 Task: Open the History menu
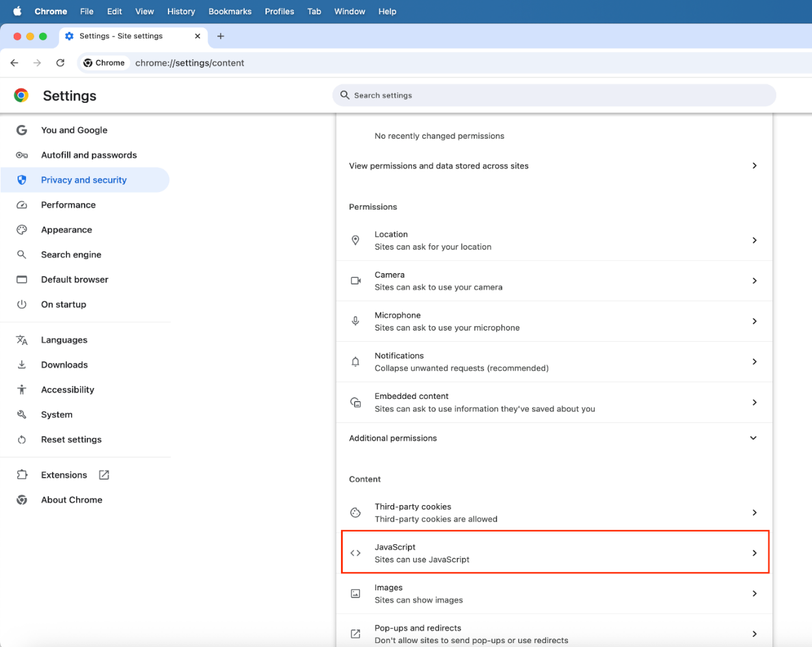coord(181,11)
